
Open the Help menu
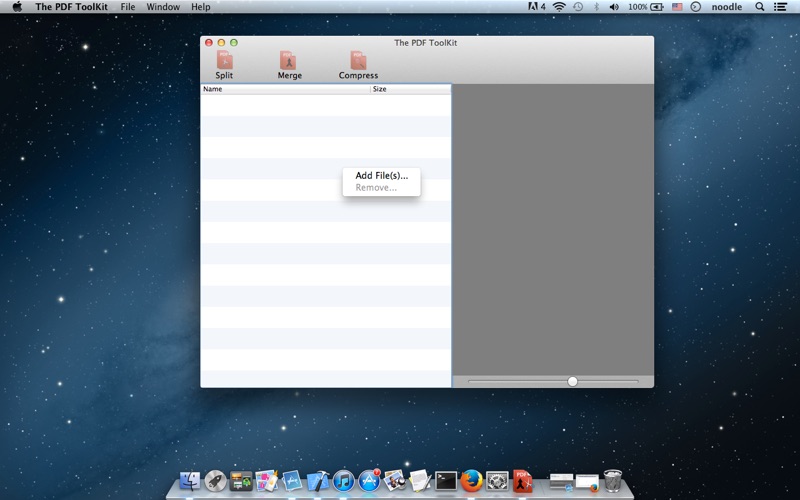pyautogui.click(x=201, y=7)
